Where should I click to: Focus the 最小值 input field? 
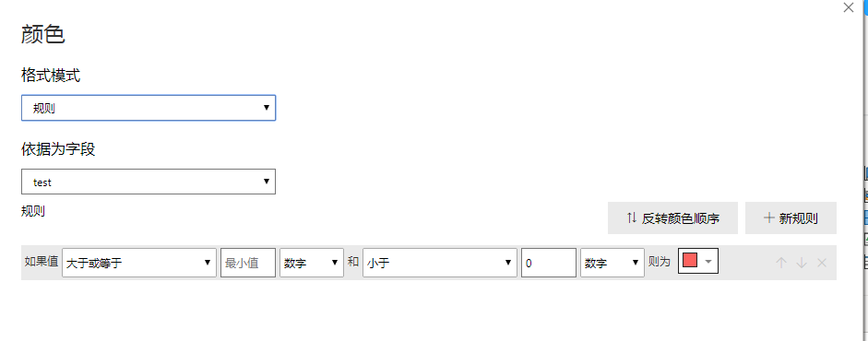pyautogui.click(x=248, y=263)
